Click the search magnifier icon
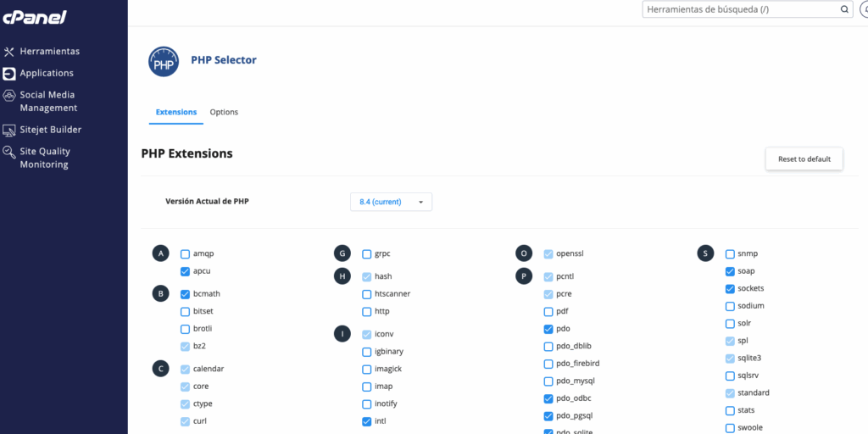868x434 pixels. pyautogui.click(x=843, y=9)
